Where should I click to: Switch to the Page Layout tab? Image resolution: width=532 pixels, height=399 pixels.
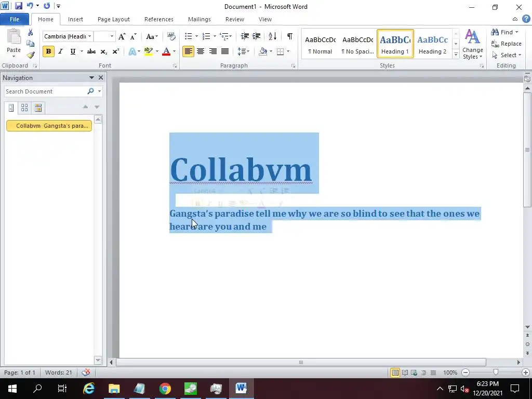(114, 19)
